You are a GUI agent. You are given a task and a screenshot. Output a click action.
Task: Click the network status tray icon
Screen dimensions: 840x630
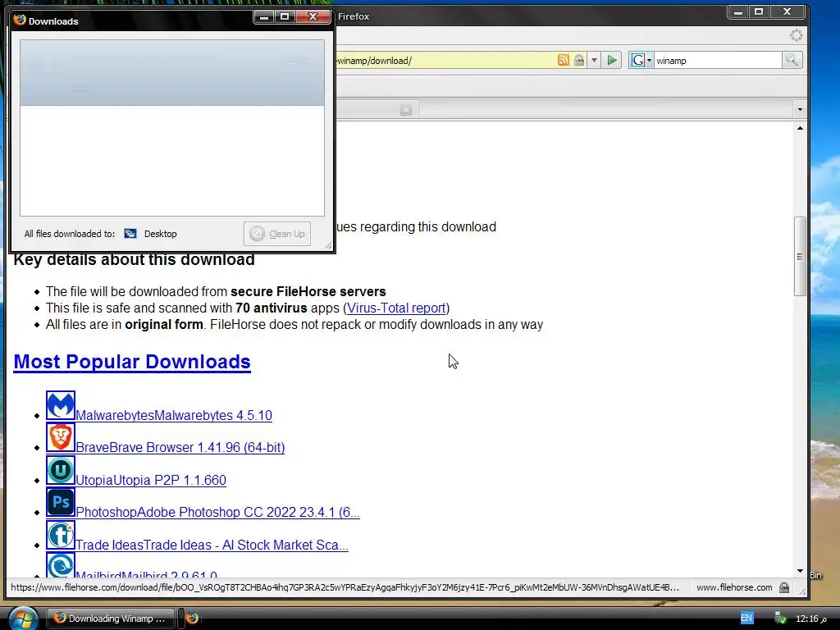(x=780, y=619)
